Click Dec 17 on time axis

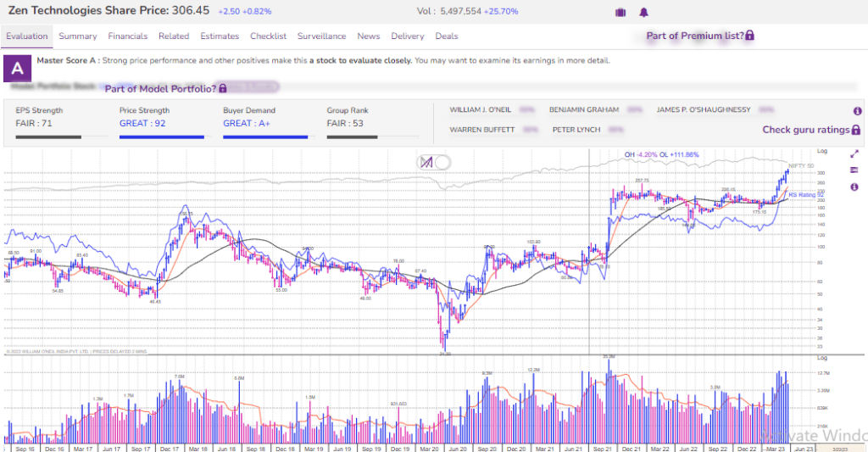tap(170, 449)
